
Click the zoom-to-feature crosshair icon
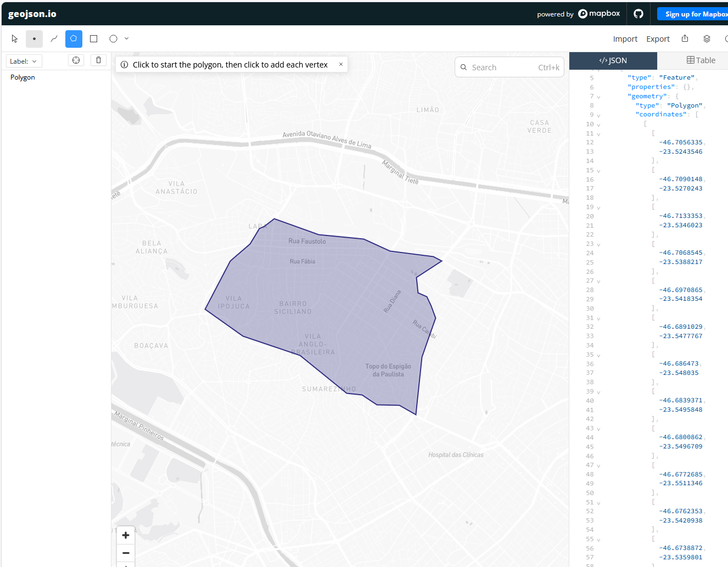(x=76, y=60)
